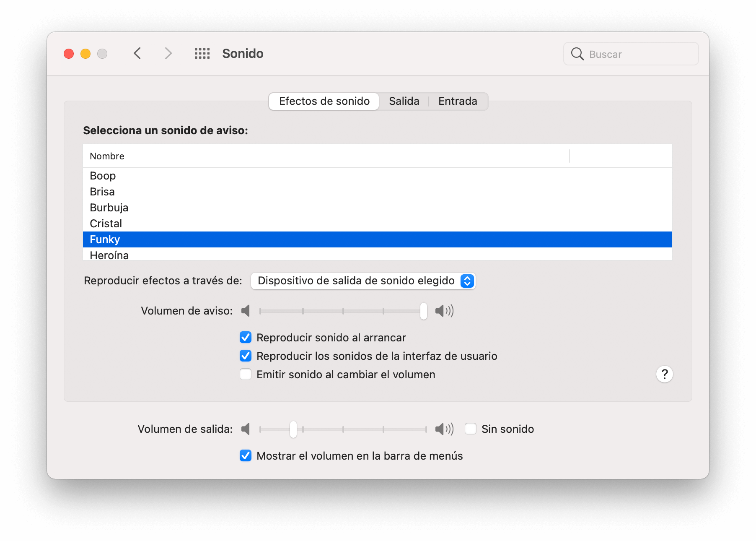Switch to the Entrada tab
Screen dimensions: 756x541
pos(458,101)
